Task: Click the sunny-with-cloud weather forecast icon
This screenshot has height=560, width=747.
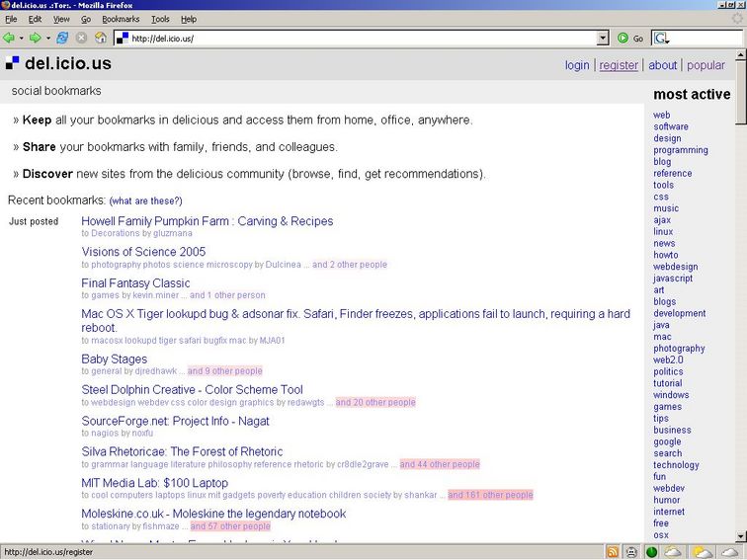Action: pyautogui.click(x=703, y=552)
